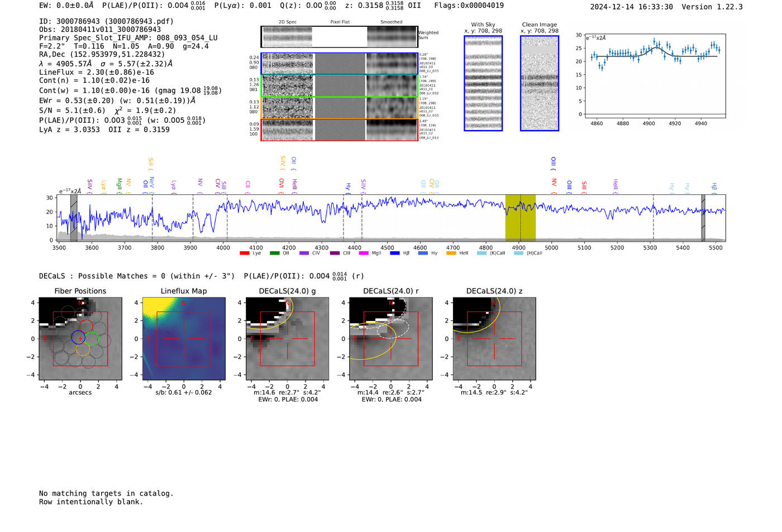
Task: Click "No matching targets in catalog."
Action: pos(106,493)
